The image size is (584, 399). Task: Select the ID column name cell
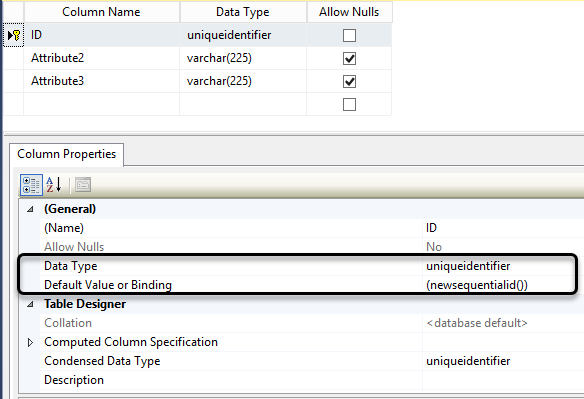102,35
